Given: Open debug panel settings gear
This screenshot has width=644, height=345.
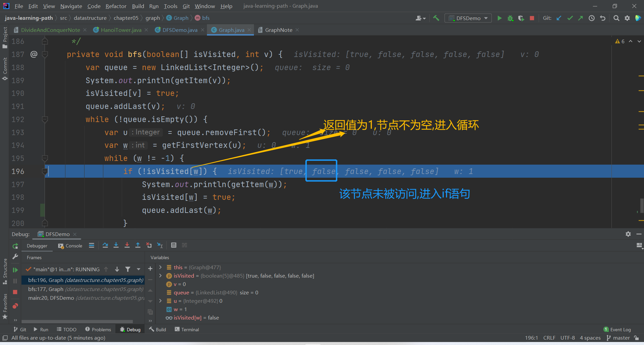Looking at the screenshot, I should (x=628, y=234).
